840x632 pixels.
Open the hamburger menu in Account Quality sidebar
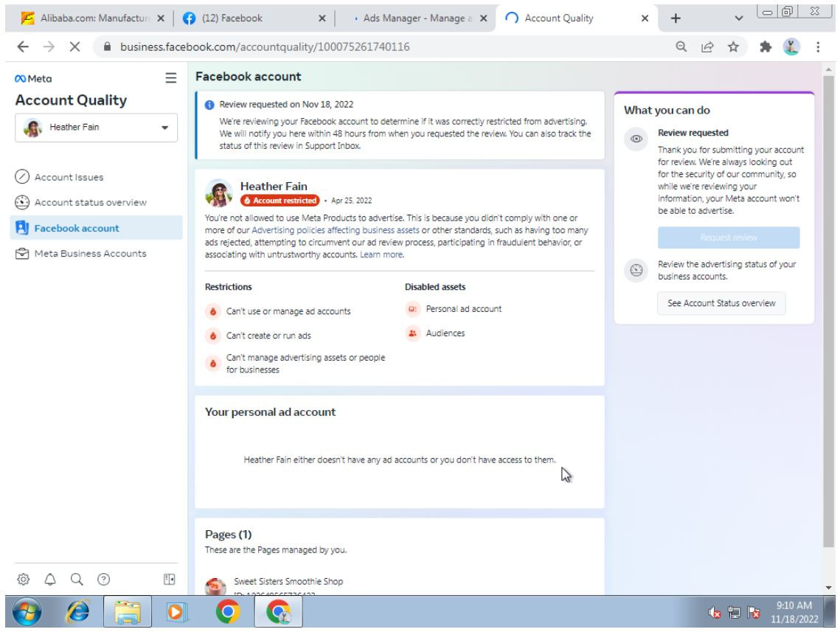coord(170,78)
